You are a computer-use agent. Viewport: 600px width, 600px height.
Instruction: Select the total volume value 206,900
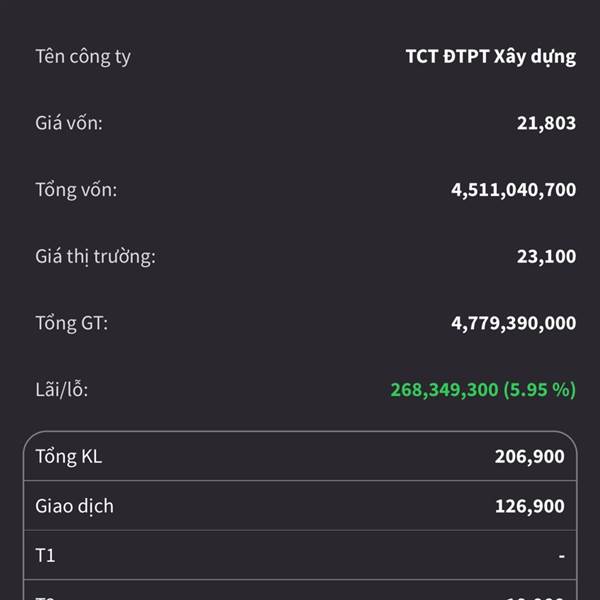529,457
